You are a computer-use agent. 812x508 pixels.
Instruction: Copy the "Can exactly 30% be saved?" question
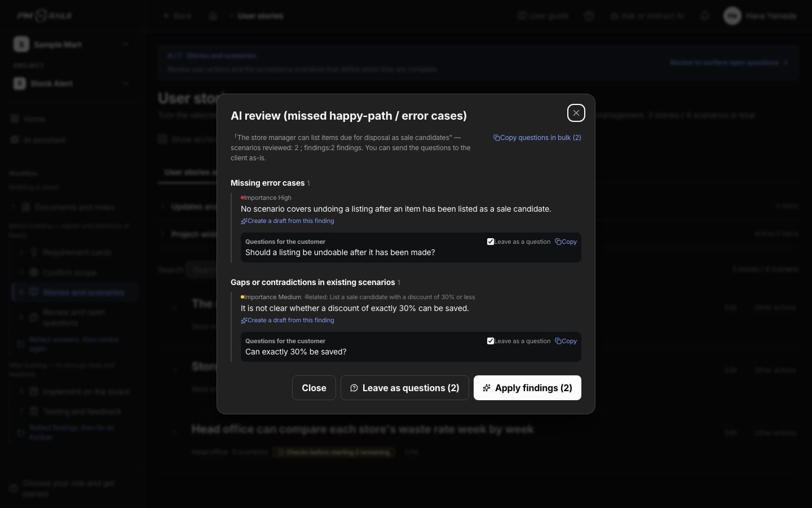tap(566, 341)
